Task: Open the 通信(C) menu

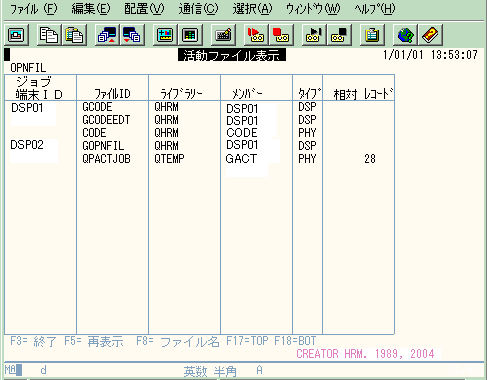Action: coord(198,9)
